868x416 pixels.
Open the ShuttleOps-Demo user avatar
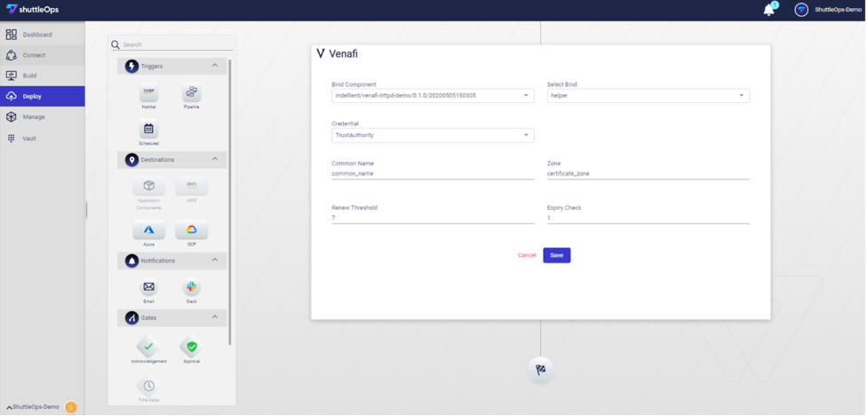click(x=801, y=10)
